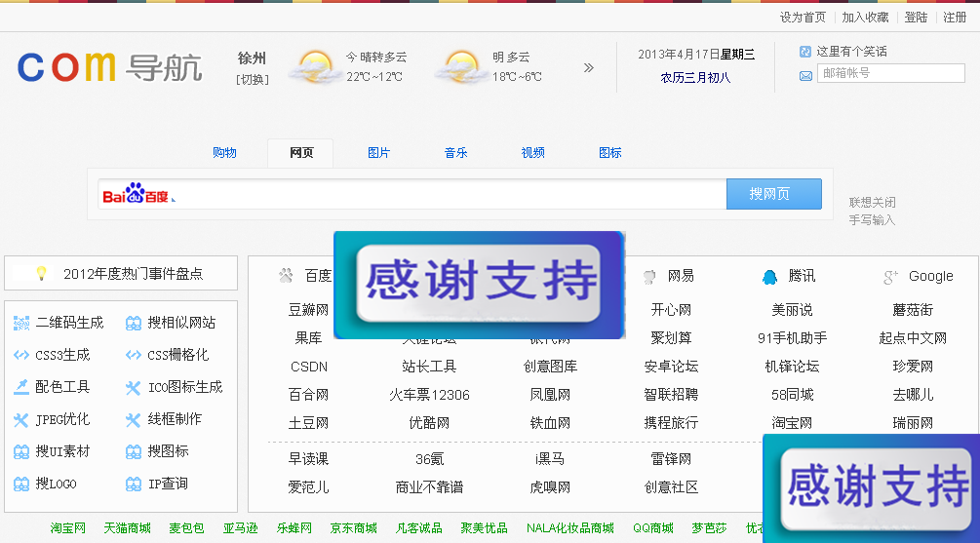Open the 虎嗅网 link

pyautogui.click(x=550, y=487)
